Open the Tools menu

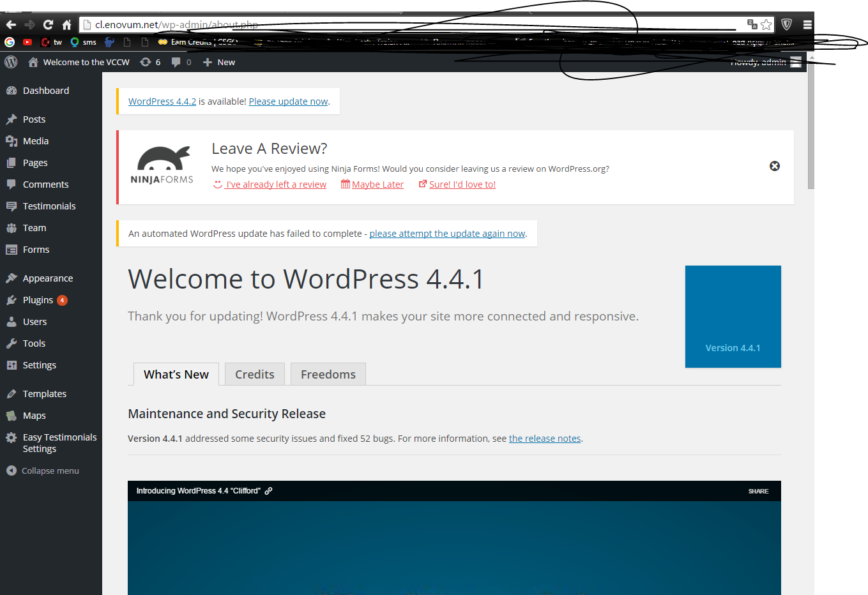51,343
